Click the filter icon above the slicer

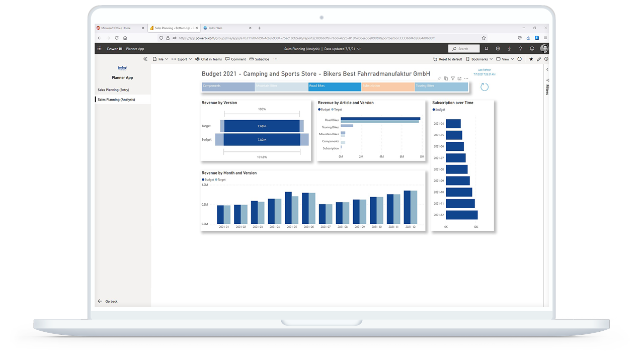tap(453, 78)
